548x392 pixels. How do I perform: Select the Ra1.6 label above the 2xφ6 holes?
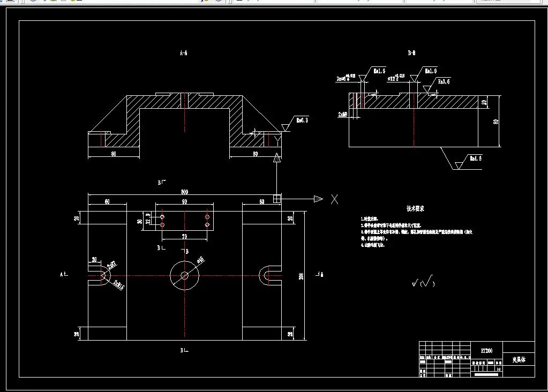[x=380, y=71]
